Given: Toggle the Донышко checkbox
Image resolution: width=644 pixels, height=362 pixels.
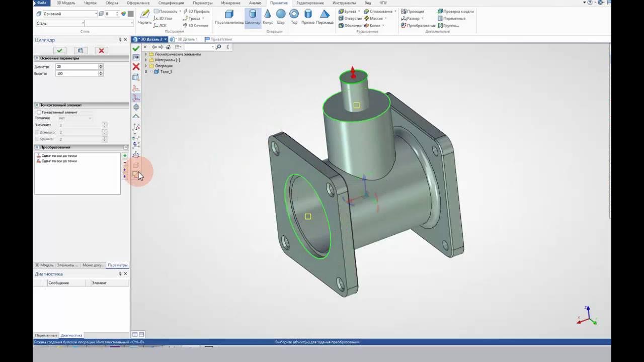Looking at the screenshot, I should click(x=37, y=132).
